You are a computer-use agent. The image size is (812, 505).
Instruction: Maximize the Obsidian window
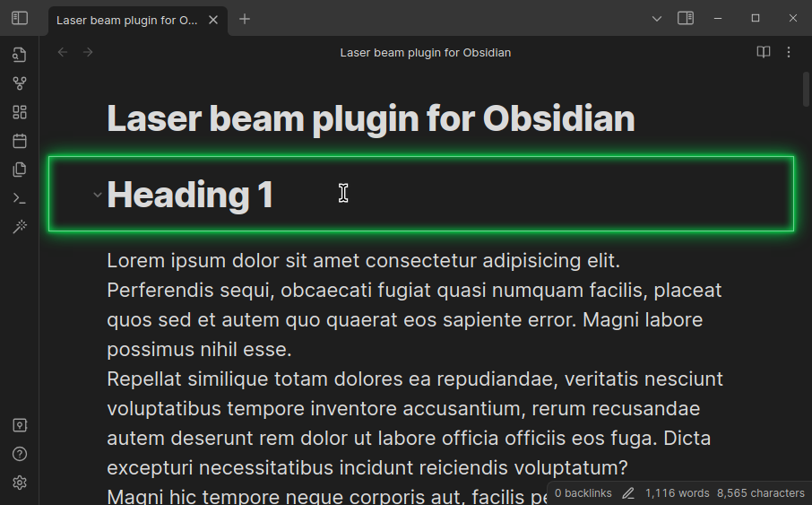point(756,18)
